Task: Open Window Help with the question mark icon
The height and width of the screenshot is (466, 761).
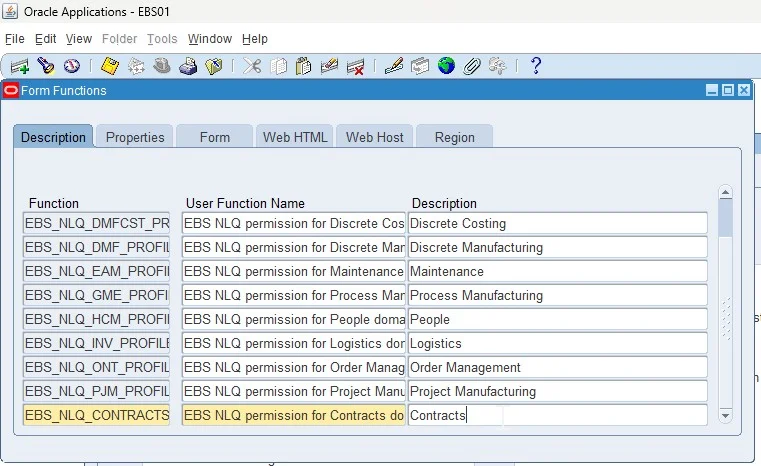Action: coord(536,66)
